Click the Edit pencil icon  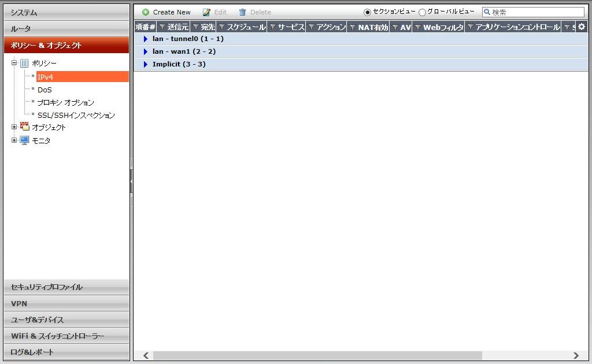point(206,13)
